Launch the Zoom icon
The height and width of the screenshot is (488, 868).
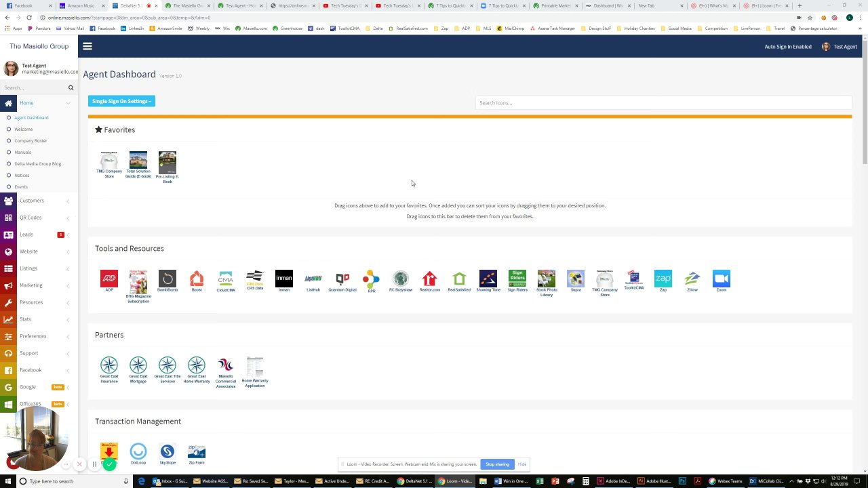[x=722, y=280]
